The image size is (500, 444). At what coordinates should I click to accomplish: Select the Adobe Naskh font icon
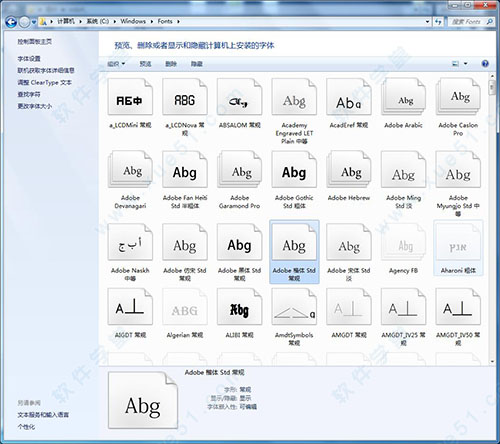click(x=130, y=242)
